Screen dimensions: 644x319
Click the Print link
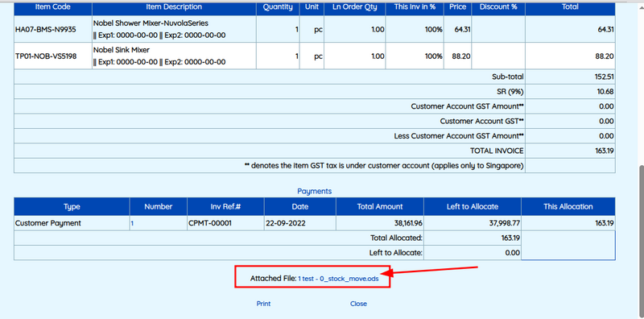coord(264,304)
